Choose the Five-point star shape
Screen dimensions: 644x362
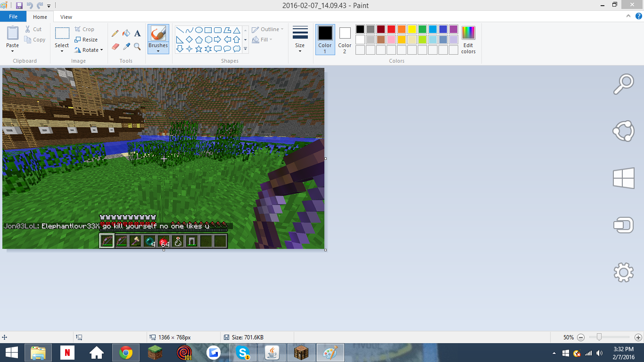point(198,49)
